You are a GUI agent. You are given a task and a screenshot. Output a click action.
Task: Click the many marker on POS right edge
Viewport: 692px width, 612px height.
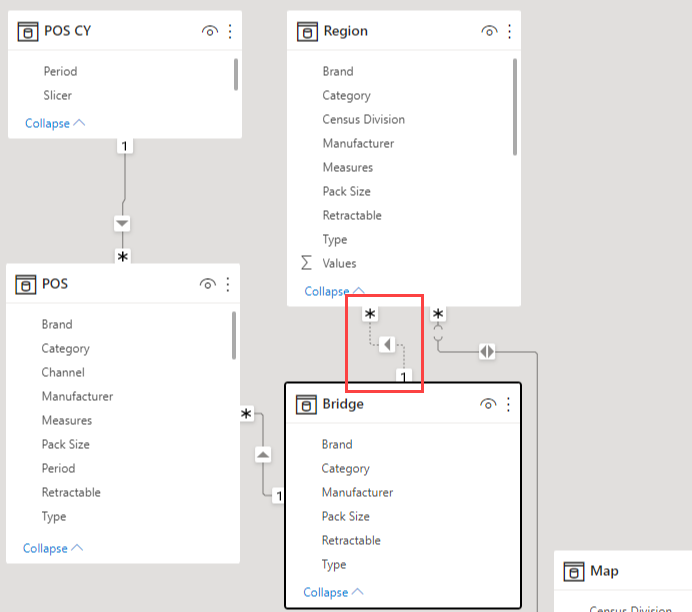tap(246, 414)
